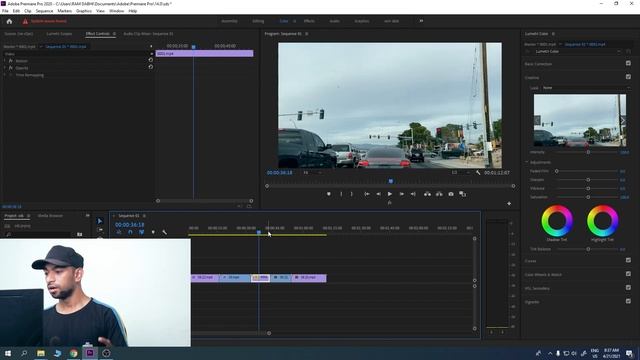Open the Look preset dropdown
Viewport: 640px width, 360px height.
(586, 88)
